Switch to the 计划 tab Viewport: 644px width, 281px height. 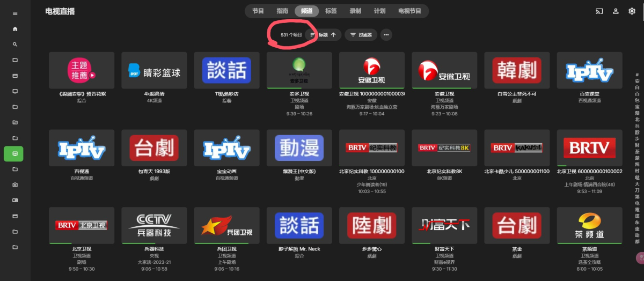point(379,11)
